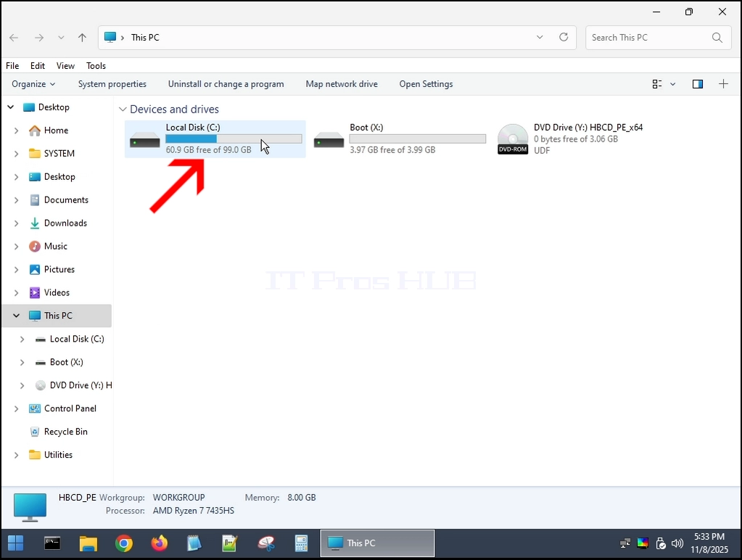Select SYSTEM folder in navigation pane
742x560 pixels.
(59, 153)
